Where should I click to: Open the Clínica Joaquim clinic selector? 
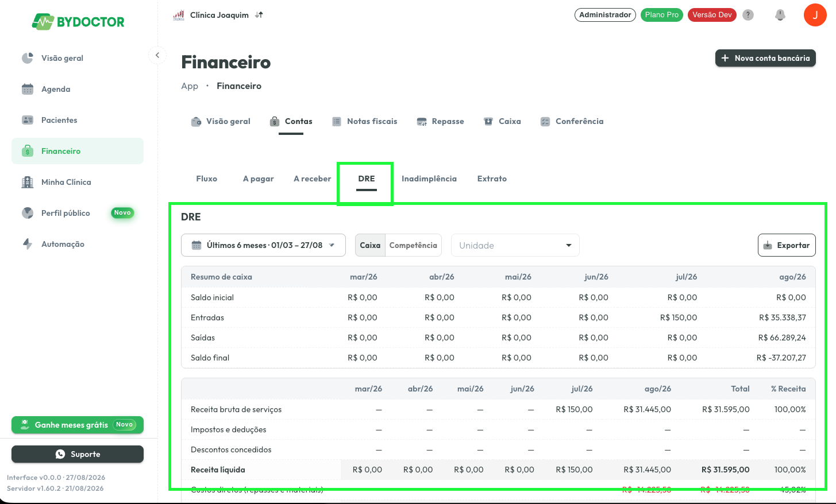(218, 15)
